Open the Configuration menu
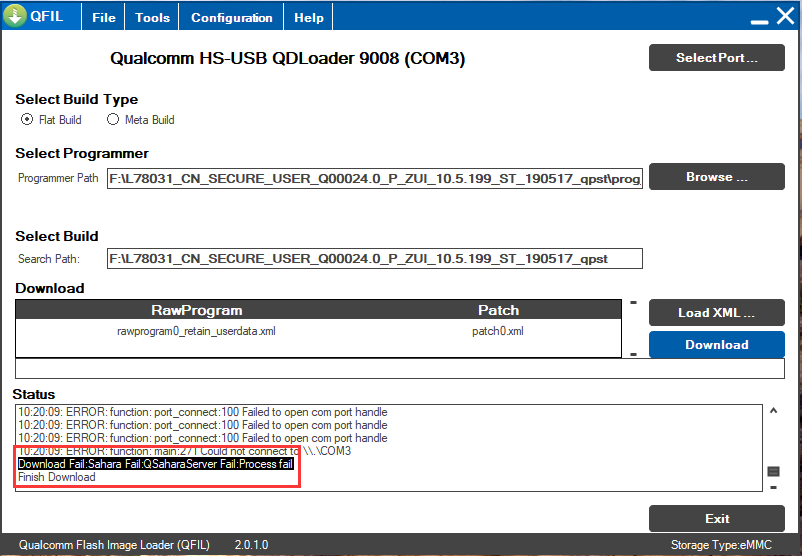 click(231, 17)
